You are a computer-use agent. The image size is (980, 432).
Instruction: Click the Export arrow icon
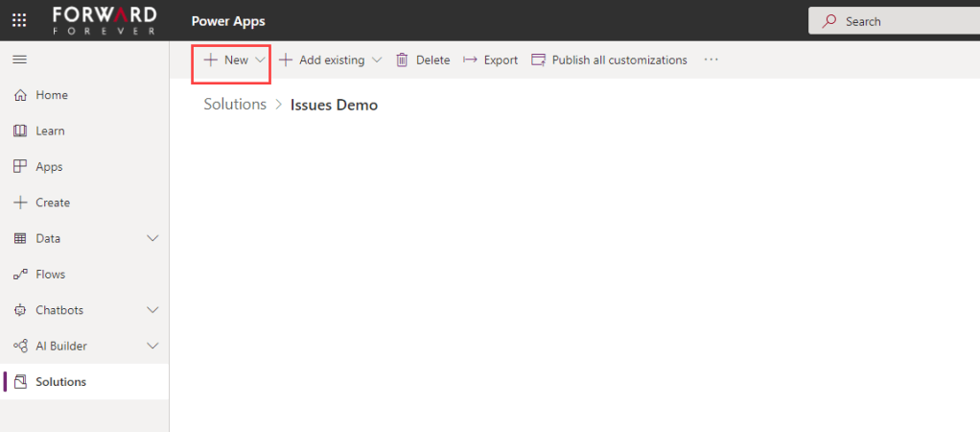tap(470, 60)
